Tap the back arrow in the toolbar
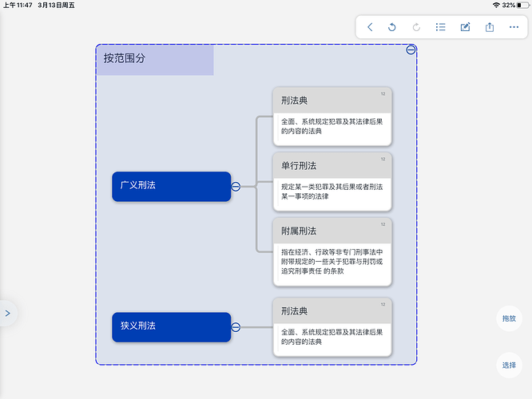The image size is (532, 399). 370,27
